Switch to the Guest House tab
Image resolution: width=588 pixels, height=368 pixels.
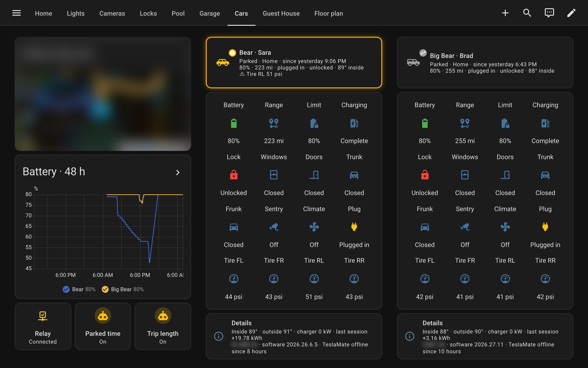[x=281, y=13]
